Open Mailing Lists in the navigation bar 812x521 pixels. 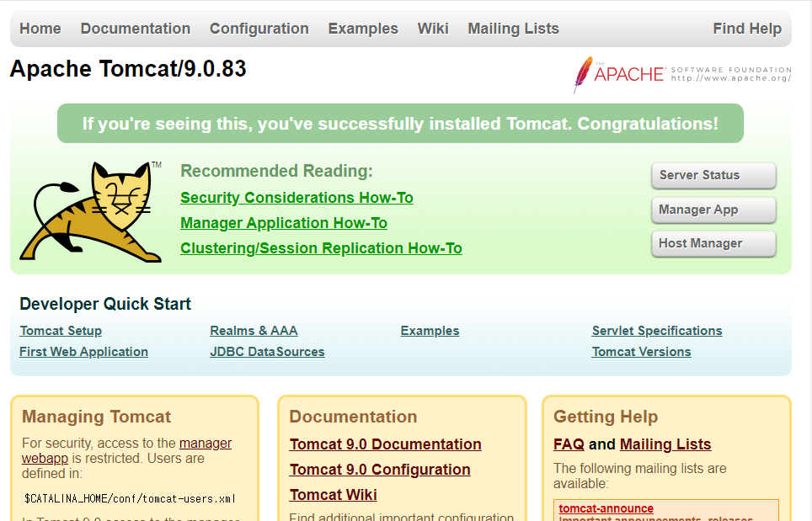[x=513, y=29]
